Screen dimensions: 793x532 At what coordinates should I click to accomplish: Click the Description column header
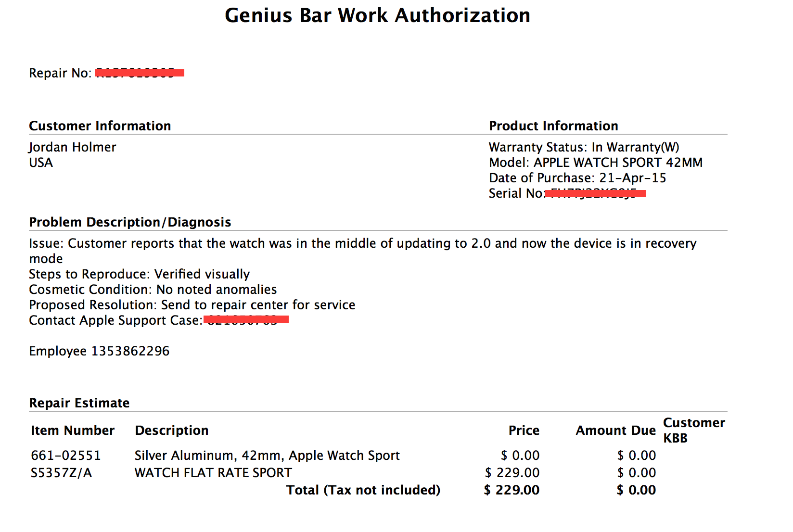(x=172, y=431)
